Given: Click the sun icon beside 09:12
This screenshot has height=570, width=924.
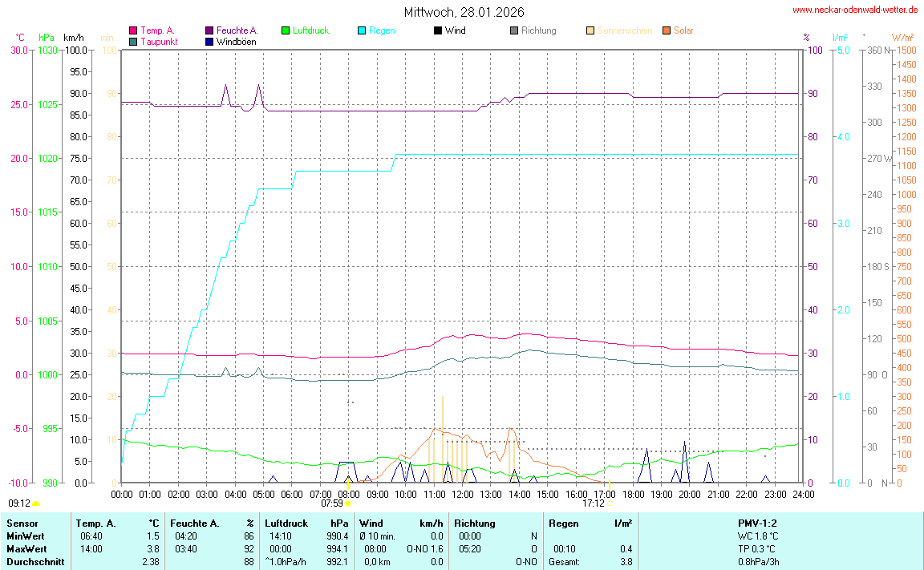Looking at the screenshot, I should point(35,503).
